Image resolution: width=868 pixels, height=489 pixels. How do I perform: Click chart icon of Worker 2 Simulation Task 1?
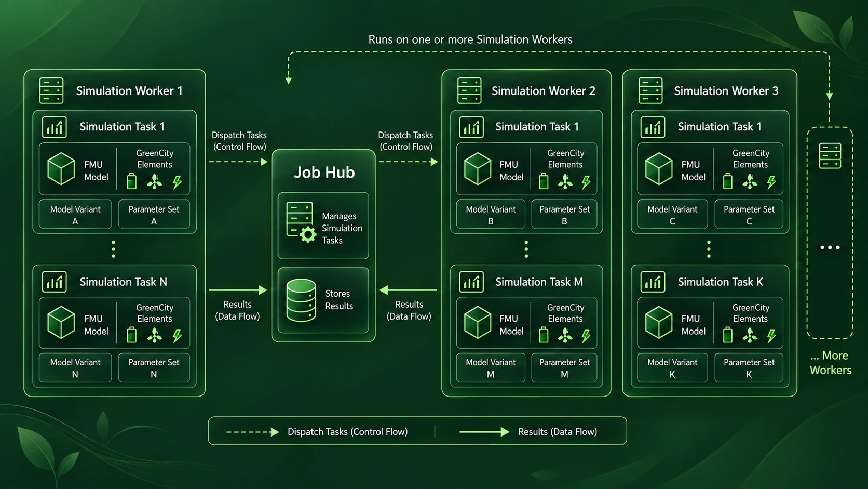click(x=471, y=127)
